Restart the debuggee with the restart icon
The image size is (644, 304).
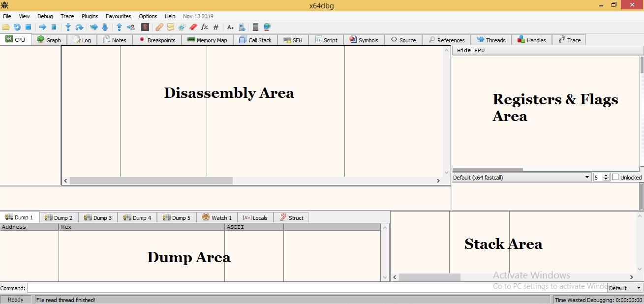click(17, 27)
